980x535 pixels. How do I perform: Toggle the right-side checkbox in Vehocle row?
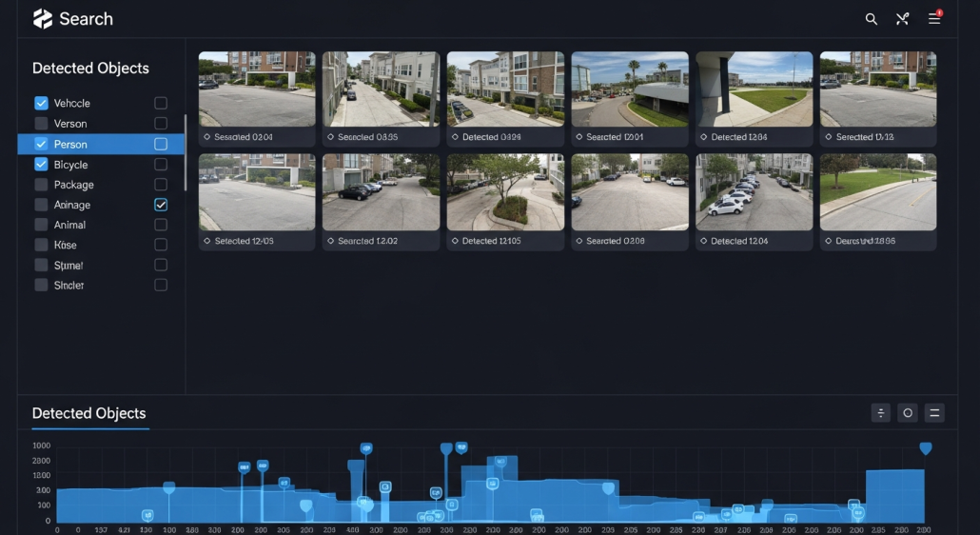(x=161, y=103)
